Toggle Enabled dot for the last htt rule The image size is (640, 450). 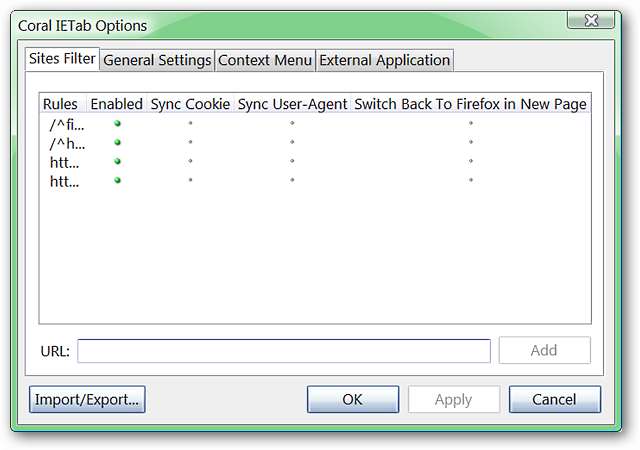(117, 180)
